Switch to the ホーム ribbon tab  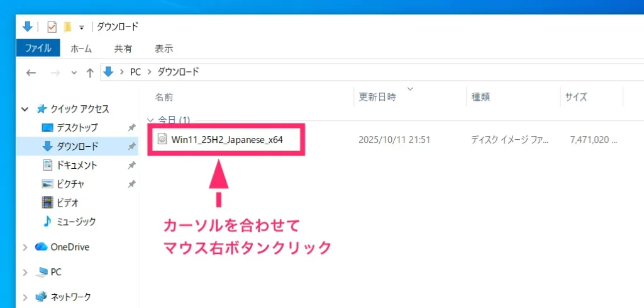click(81, 48)
